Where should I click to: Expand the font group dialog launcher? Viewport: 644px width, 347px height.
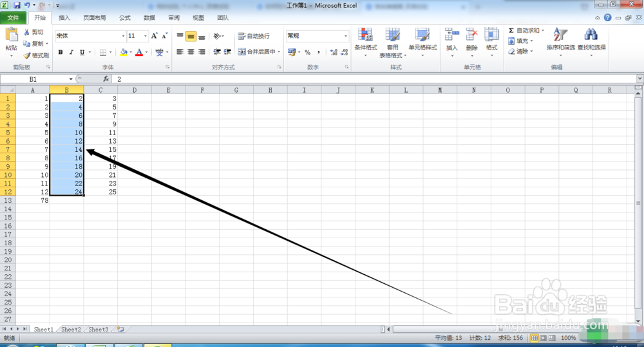tap(167, 67)
